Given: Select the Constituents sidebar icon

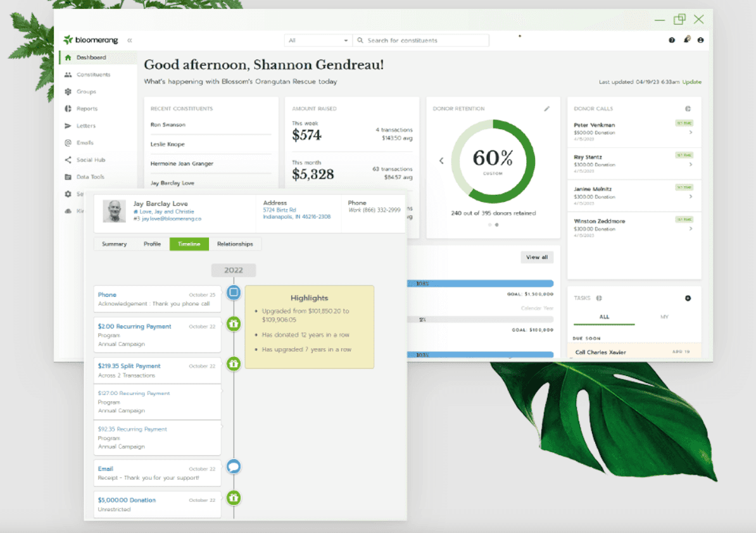Looking at the screenshot, I should click(68, 74).
